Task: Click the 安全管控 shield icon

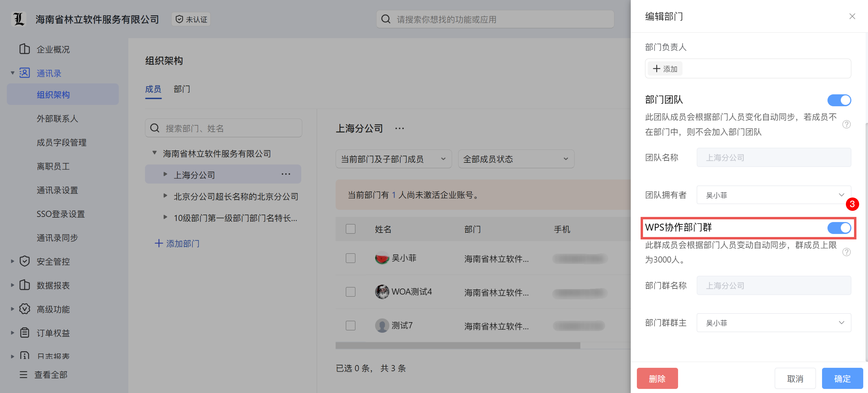Action: [x=24, y=261]
